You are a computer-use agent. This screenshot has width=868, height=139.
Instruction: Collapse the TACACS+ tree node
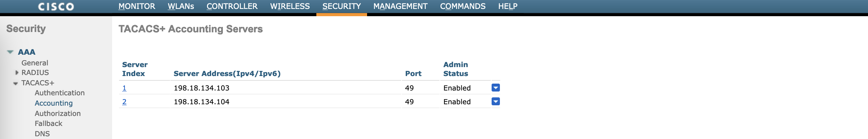[x=16, y=83]
